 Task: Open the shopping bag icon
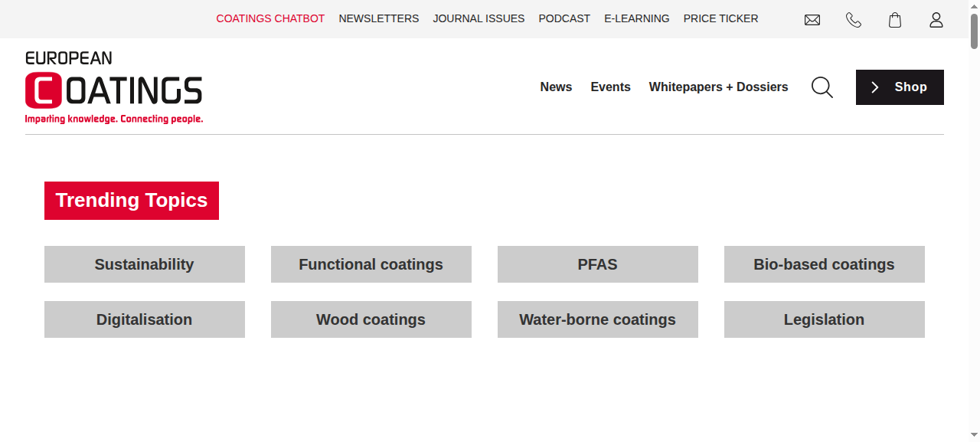pos(895,20)
